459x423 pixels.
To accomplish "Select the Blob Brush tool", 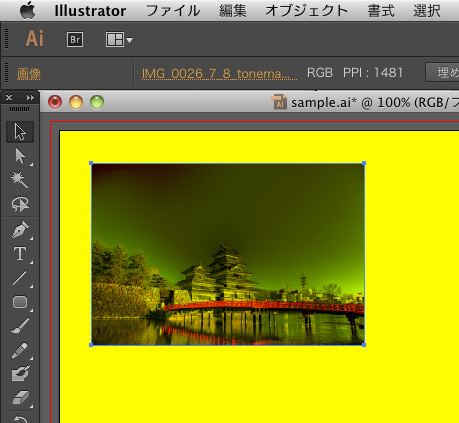I will coord(20,374).
